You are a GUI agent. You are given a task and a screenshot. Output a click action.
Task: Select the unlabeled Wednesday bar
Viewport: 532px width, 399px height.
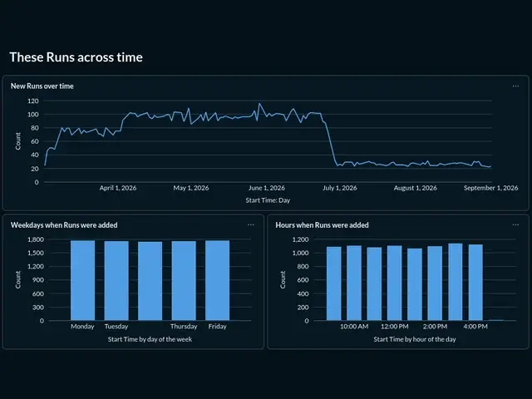(x=150, y=281)
